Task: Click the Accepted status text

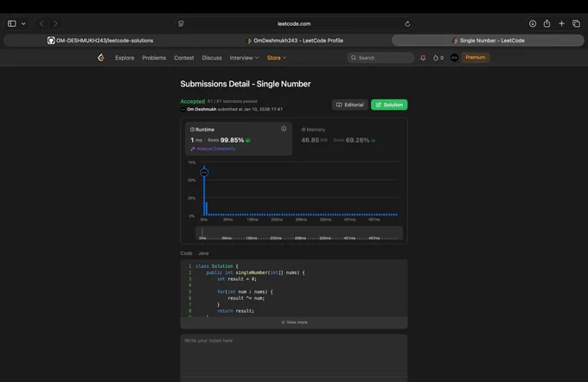Action: click(192, 101)
